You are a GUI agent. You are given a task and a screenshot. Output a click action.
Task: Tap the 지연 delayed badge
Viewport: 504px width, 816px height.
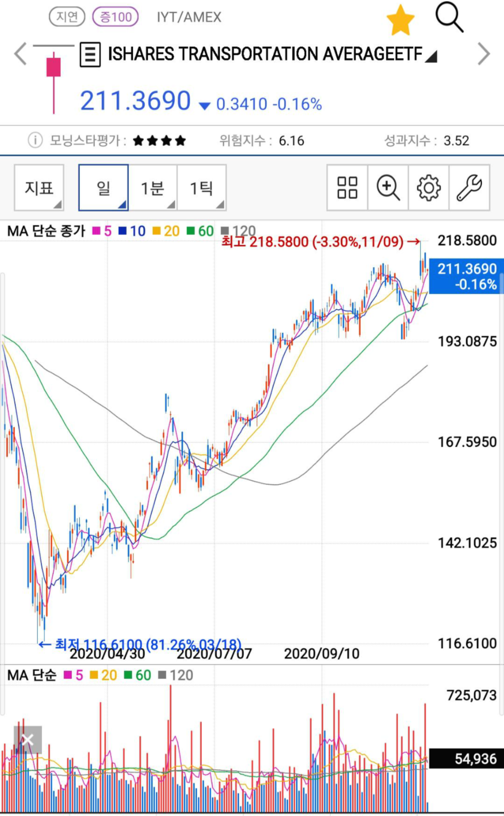click(x=67, y=17)
